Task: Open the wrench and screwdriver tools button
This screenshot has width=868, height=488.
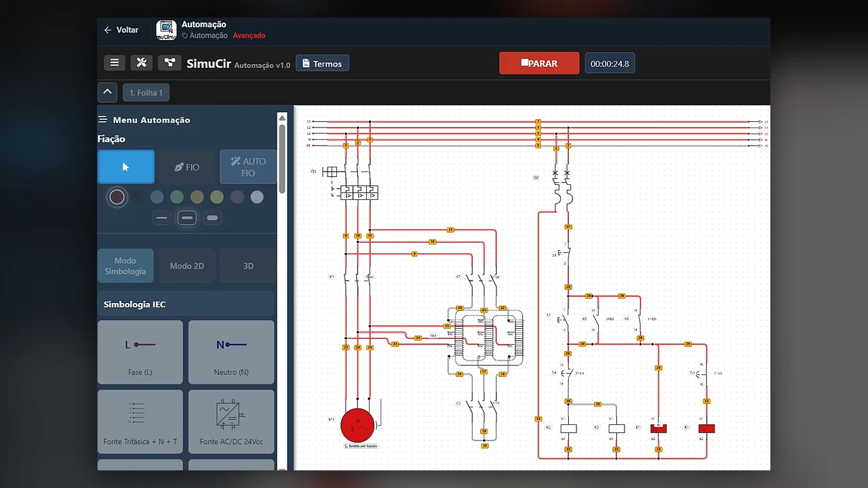Action: click(142, 63)
